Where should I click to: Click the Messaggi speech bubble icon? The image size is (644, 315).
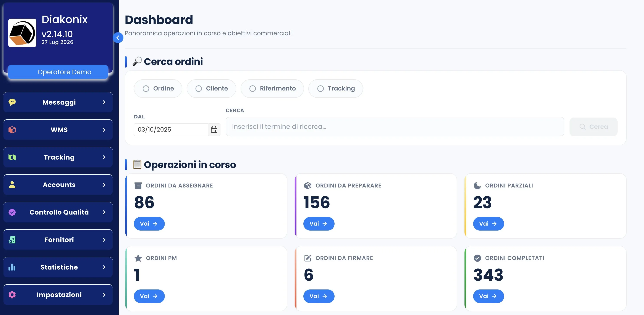click(x=12, y=102)
